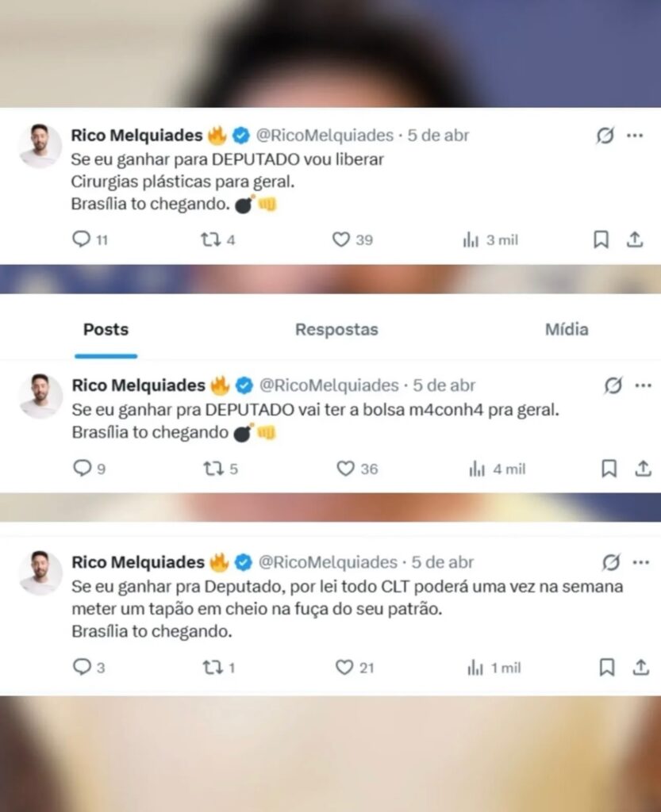Viewport: 661px width, 812px height.
Task: Reply to the plastic surgery tweet
Action: [x=82, y=239]
